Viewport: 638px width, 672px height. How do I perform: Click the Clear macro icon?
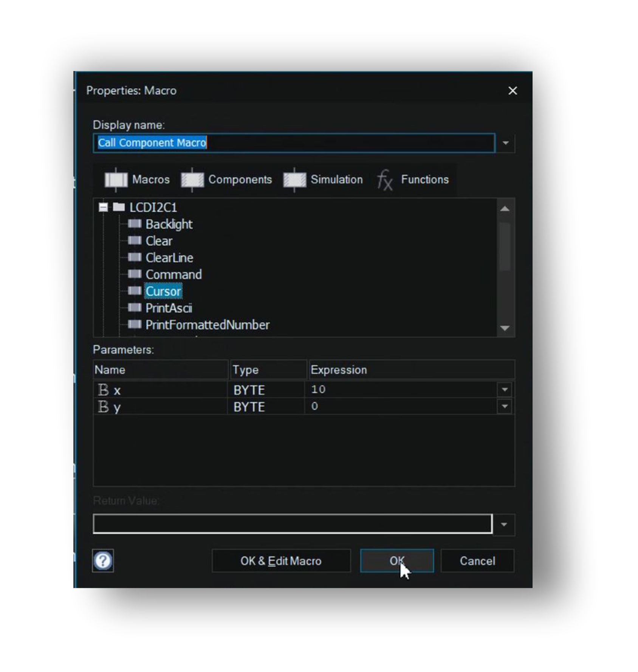(x=135, y=240)
